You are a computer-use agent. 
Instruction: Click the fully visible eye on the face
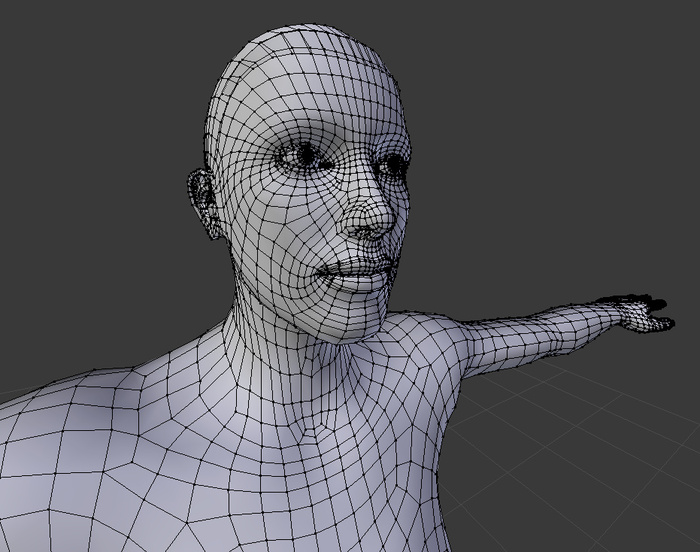coord(306,155)
